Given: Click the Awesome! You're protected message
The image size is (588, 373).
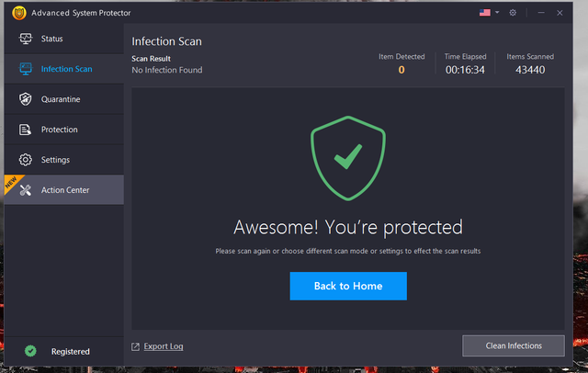Looking at the screenshot, I should 348,227.
